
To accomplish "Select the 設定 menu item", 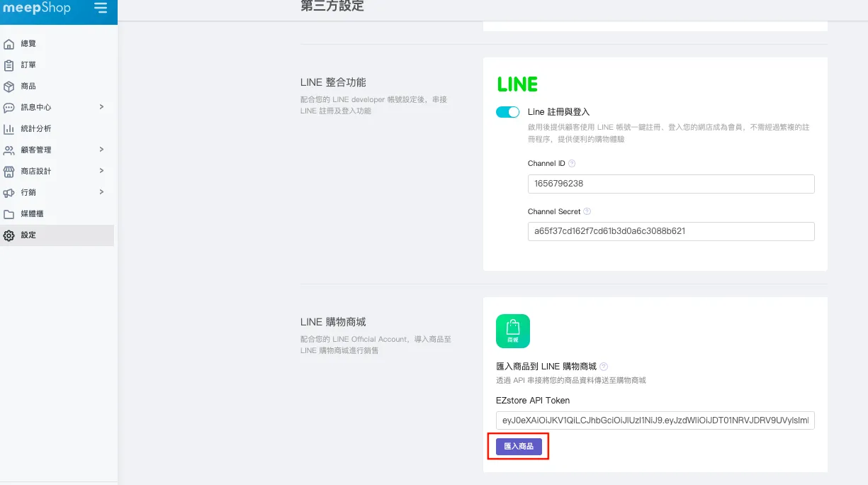I will [x=57, y=235].
